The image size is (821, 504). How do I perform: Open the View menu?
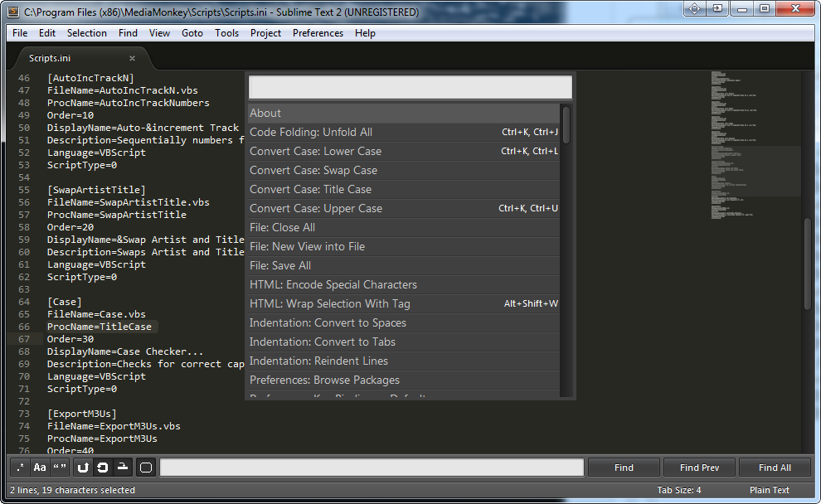(x=159, y=33)
